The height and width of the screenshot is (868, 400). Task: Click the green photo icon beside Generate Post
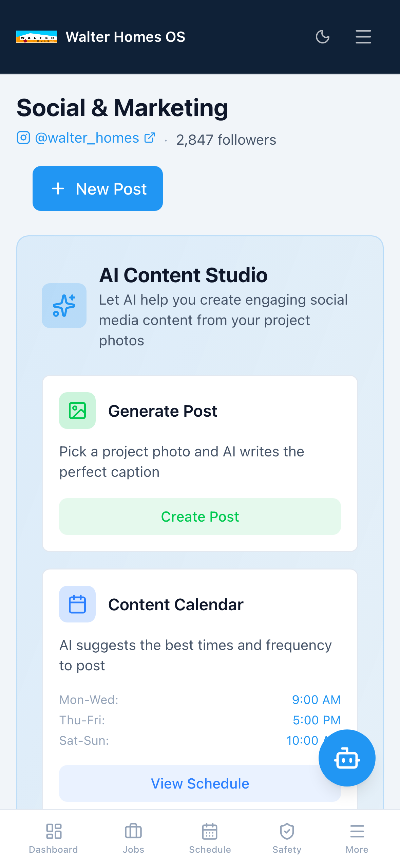tap(77, 411)
